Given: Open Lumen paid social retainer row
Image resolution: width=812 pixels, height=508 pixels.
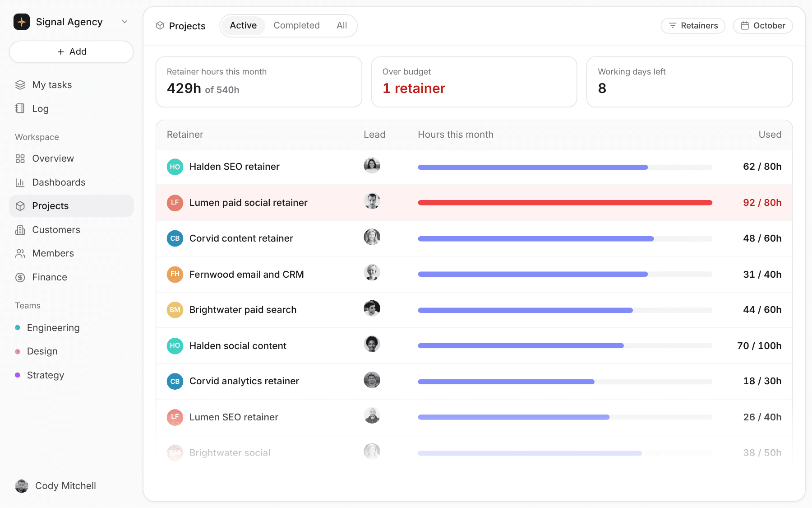Looking at the screenshot, I should (474, 203).
